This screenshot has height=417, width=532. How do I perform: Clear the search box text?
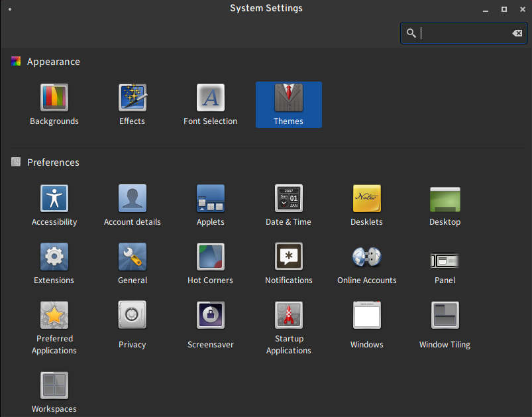(x=517, y=33)
